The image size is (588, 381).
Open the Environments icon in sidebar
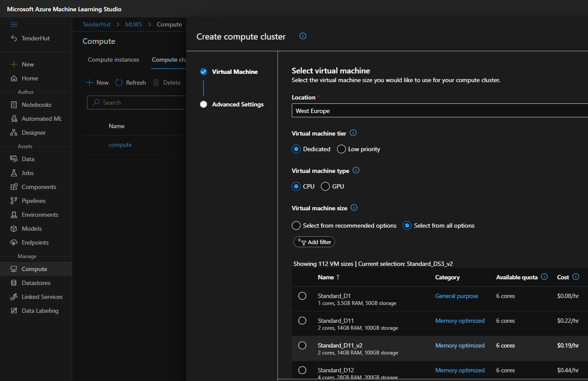[14, 215]
